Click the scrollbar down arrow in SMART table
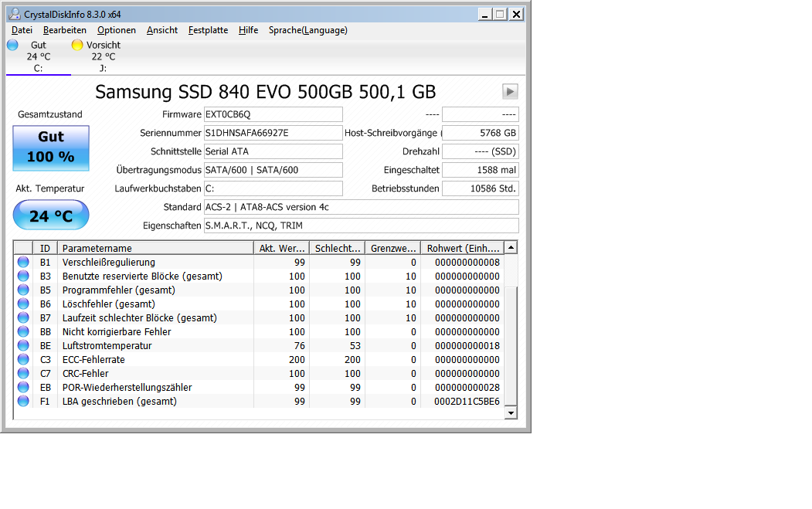Image resolution: width=812 pixels, height=509 pixels. pyautogui.click(x=511, y=412)
